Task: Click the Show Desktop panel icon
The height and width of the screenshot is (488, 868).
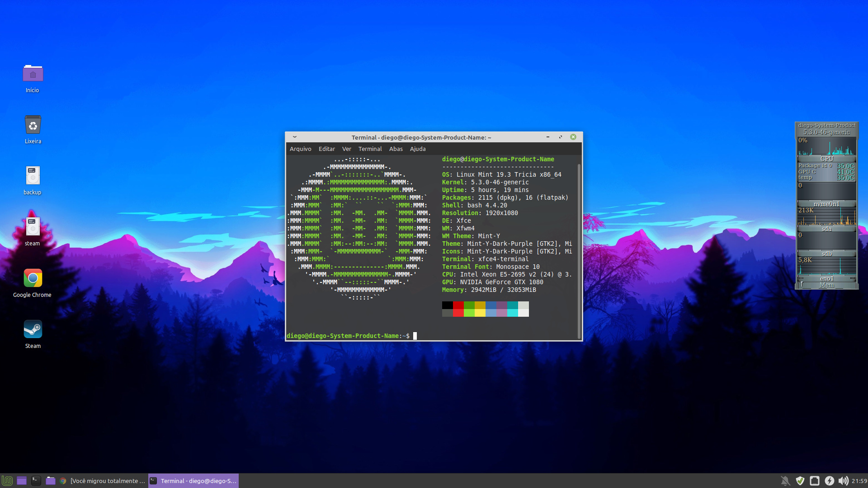Action: tap(22, 481)
